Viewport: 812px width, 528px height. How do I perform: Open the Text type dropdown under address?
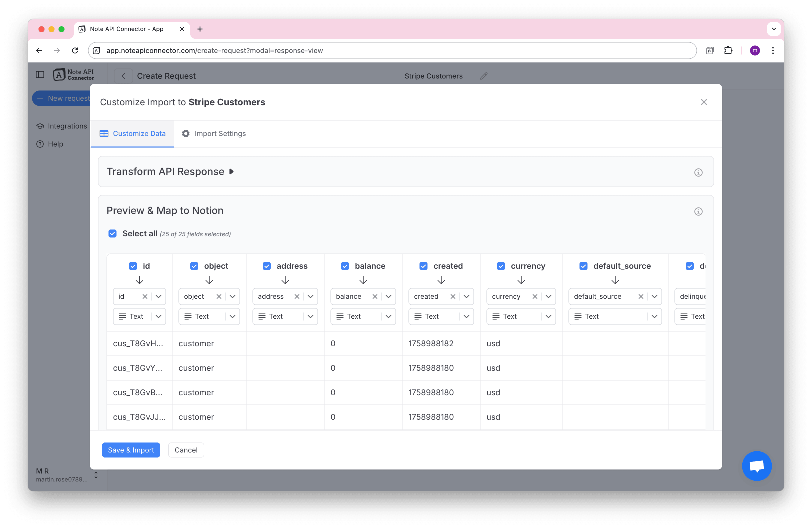tap(310, 316)
